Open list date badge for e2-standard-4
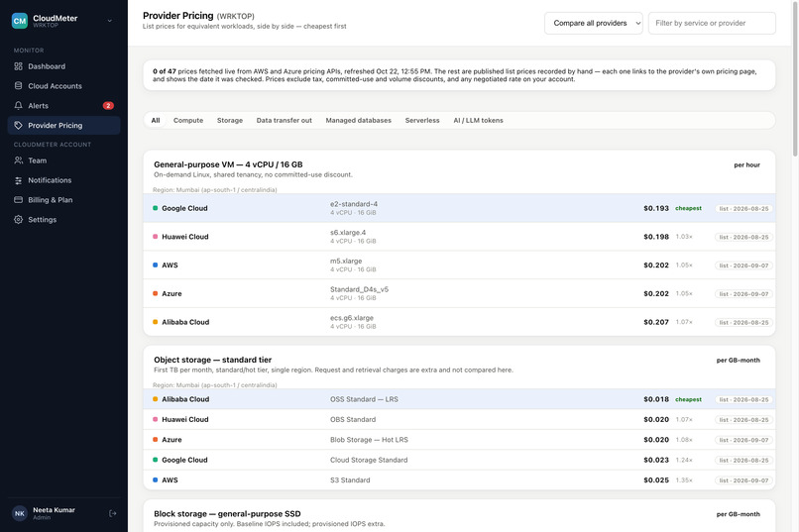 743,208
